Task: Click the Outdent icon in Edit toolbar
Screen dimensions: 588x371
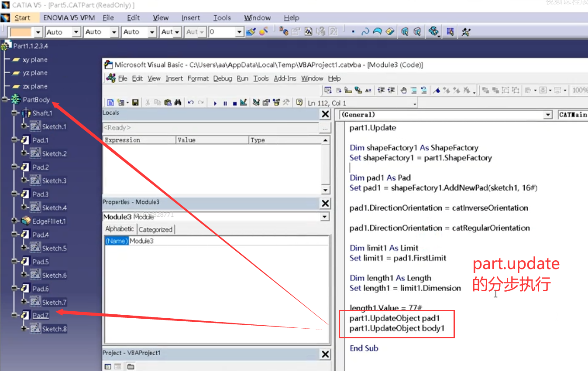Action: point(391,90)
